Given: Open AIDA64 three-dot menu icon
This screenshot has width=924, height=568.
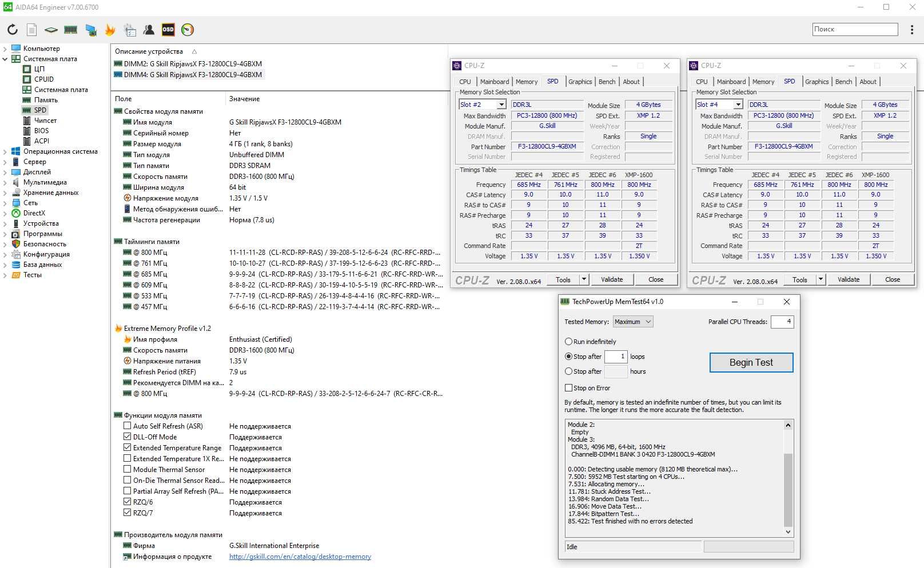Looking at the screenshot, I should 912,30.
